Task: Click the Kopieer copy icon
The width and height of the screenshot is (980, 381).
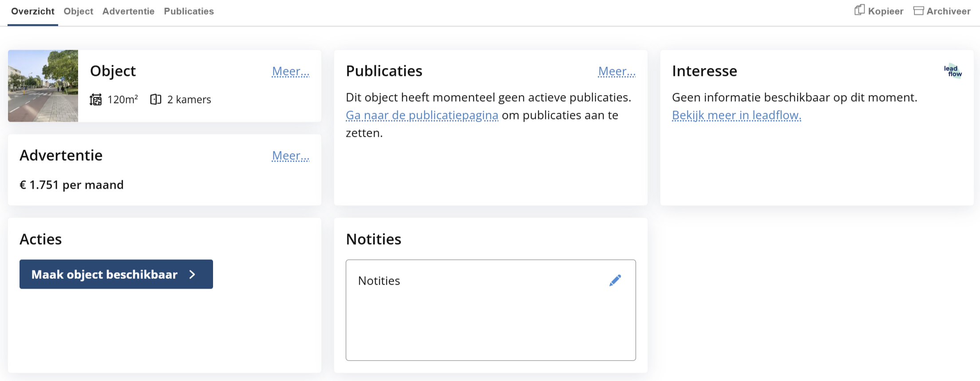Action: coord(859,10)
